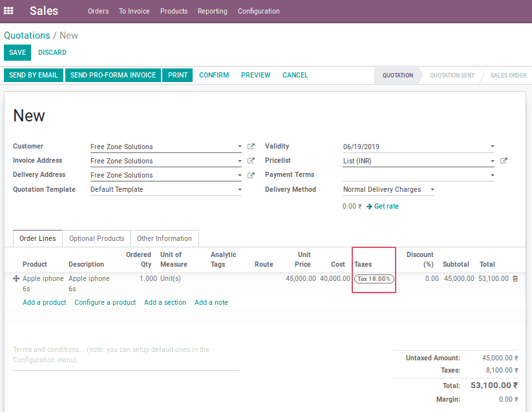Click the Unit(s) measure cell

click(x=171, y=278)
